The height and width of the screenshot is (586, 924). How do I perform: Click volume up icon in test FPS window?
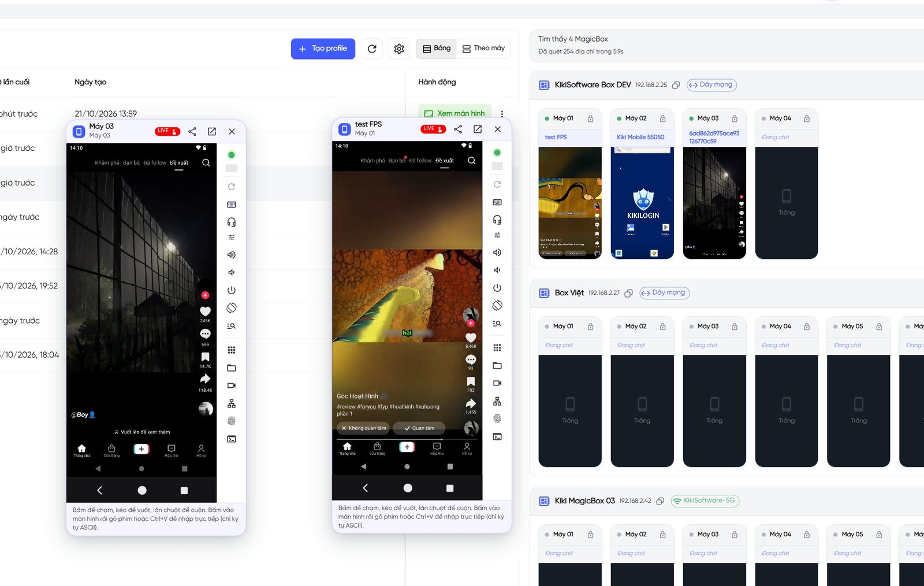[x=497, y=253]
